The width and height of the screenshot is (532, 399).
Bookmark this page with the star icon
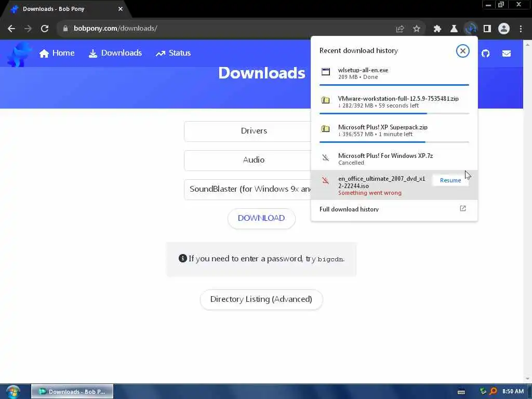417,29
